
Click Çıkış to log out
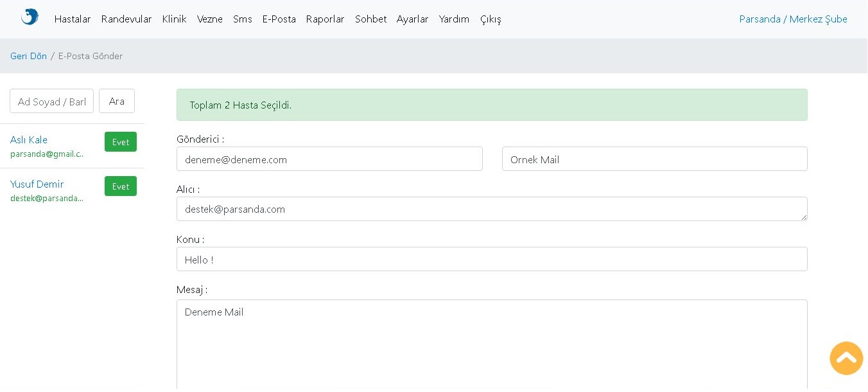click(490, 19)
